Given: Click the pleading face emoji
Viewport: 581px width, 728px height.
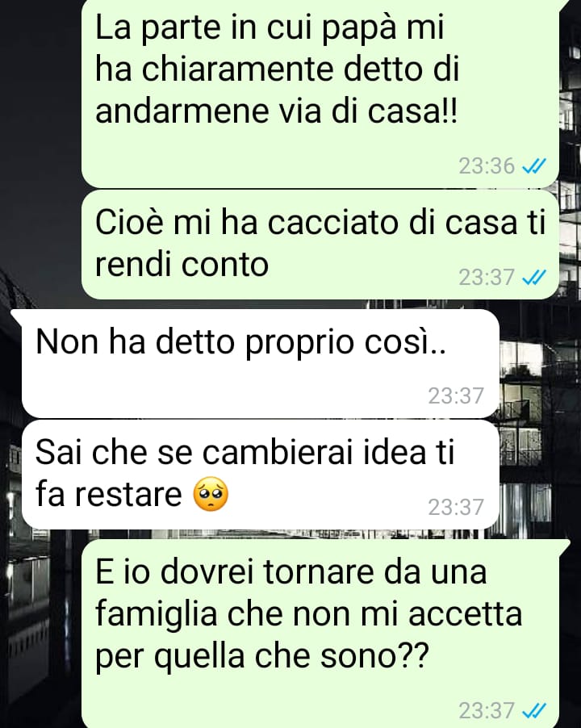Looking at the screenshot, I should coord(211,494).
